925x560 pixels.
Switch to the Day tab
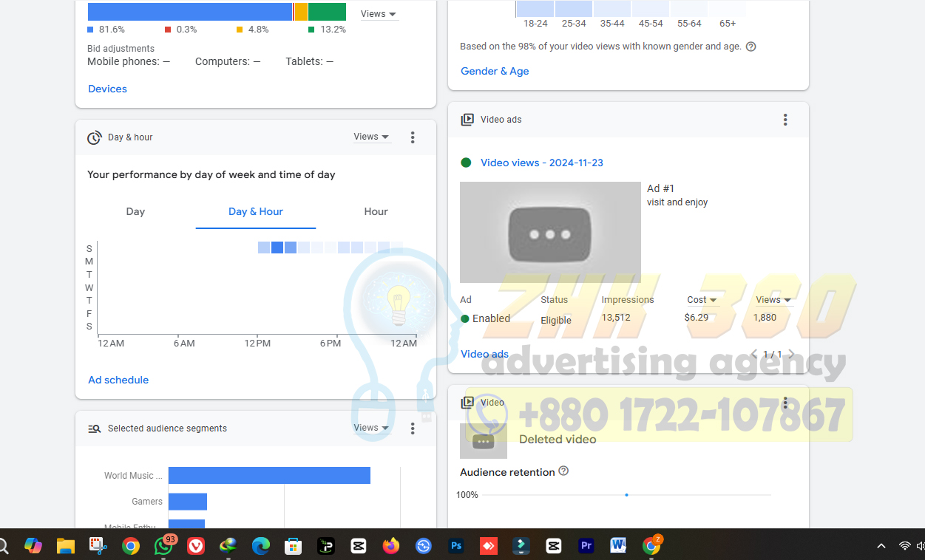click(135, 212)
